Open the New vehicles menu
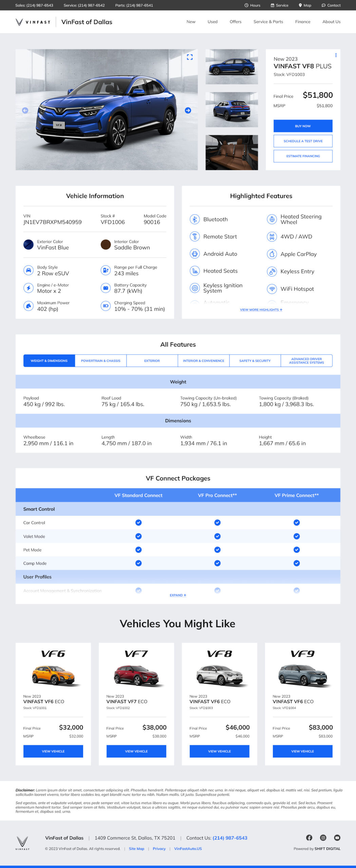Image resolution: width=356 pixels, height=868 pixels. [x=191, y=22]
